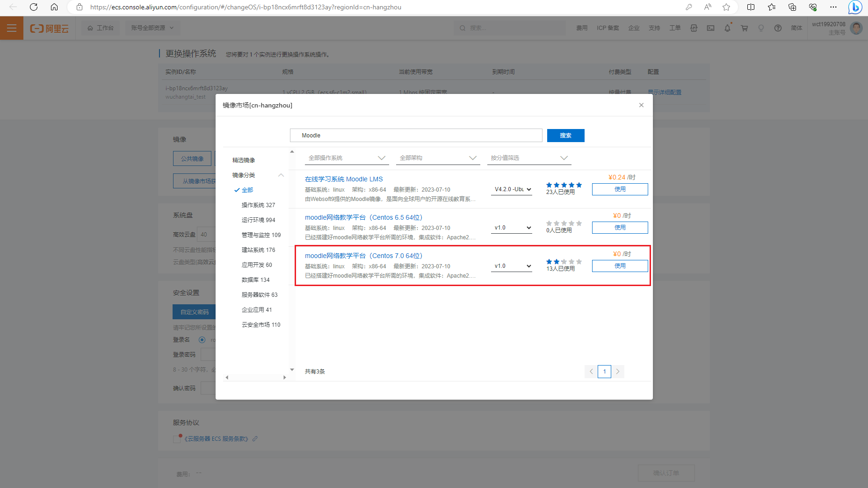Go to previous results page arrow
Viewport: 868px width, 488px height.
[x=591, y=372]
